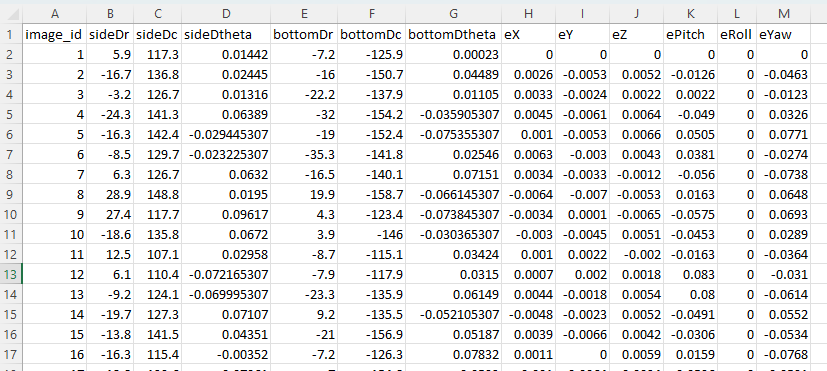The width and height of the screenshot is (827, 371).
Task: Select cell with value 28.9
Action: 109,194
